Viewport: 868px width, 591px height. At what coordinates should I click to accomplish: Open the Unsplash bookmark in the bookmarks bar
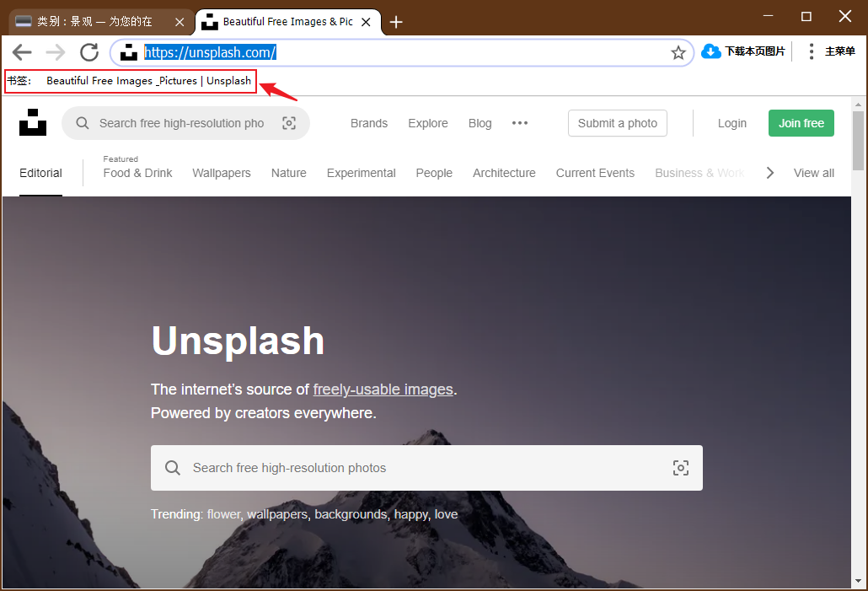click(x=148, y=81)
